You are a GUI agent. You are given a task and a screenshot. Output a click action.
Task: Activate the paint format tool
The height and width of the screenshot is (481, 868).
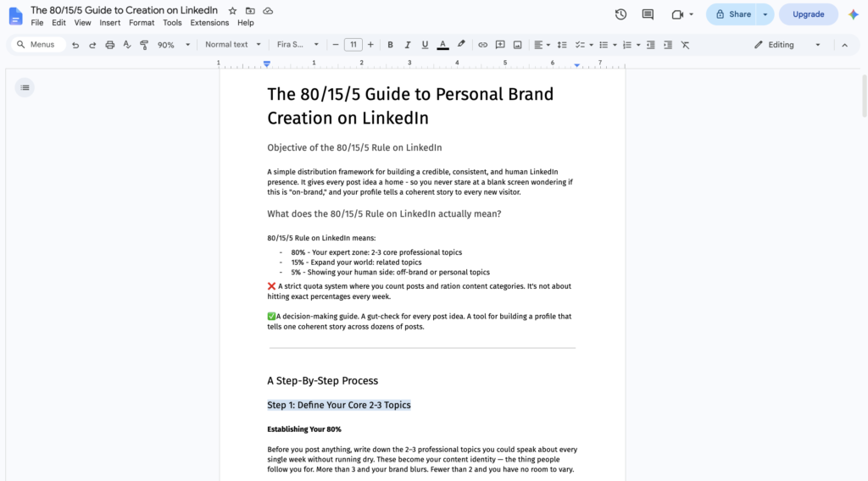coord(144,45)
